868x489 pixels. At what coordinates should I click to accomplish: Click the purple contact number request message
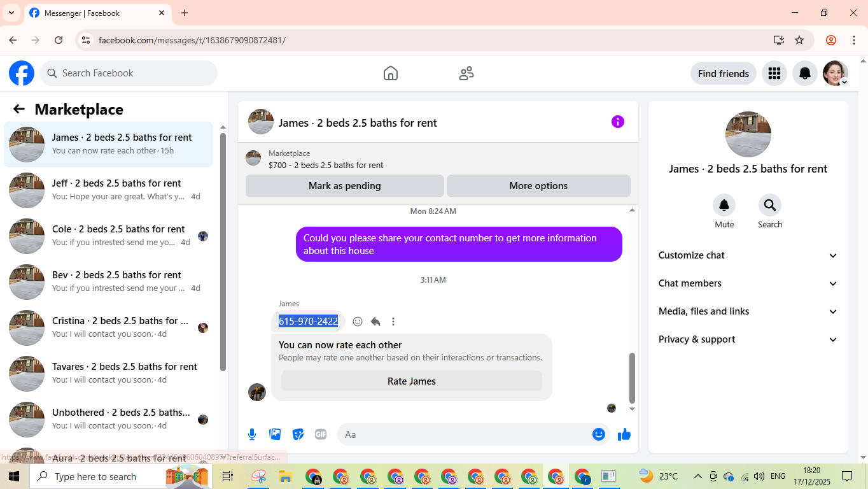coord(459,244)
